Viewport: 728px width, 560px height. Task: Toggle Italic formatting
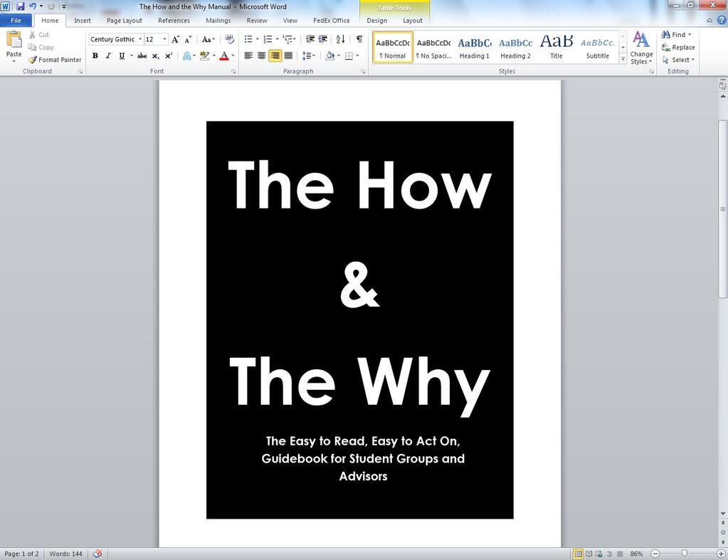click(108, 56)
